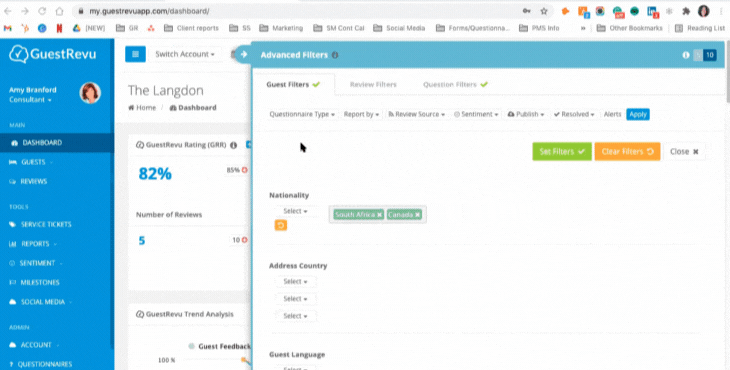Click the 10 badge in panel header

pos(710,55)
